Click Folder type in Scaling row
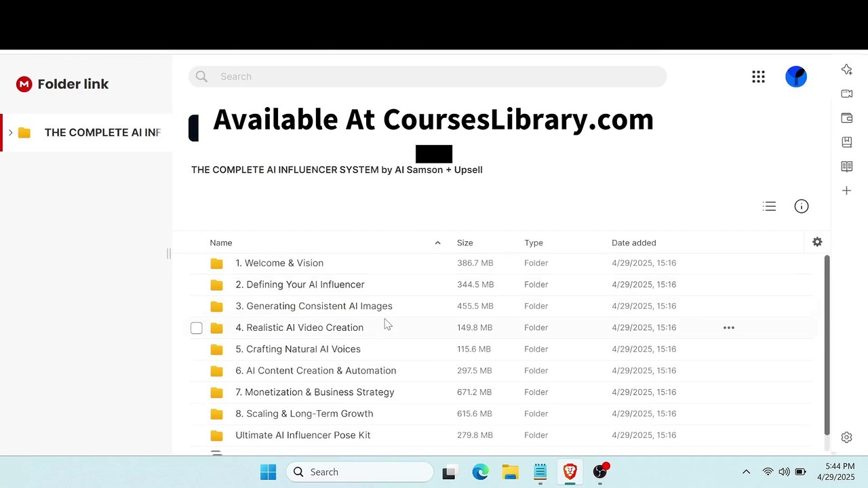This screenshot has height=488, width=868. 536,413
